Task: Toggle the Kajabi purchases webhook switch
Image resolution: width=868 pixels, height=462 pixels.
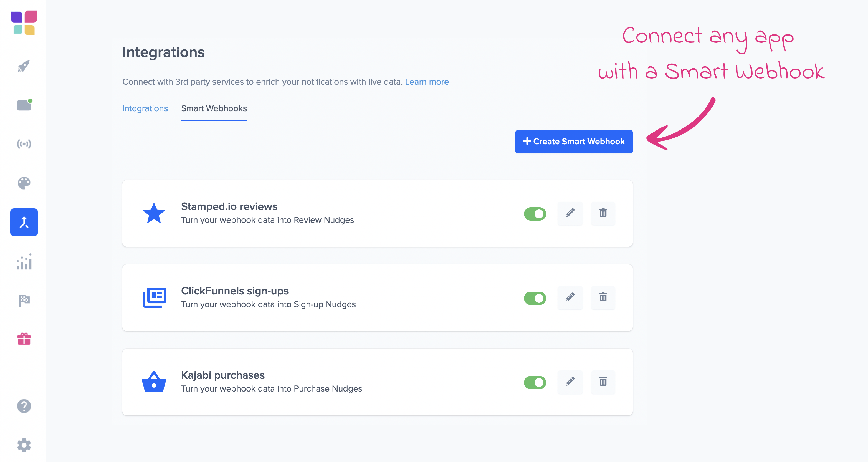Action: (535, 382)
